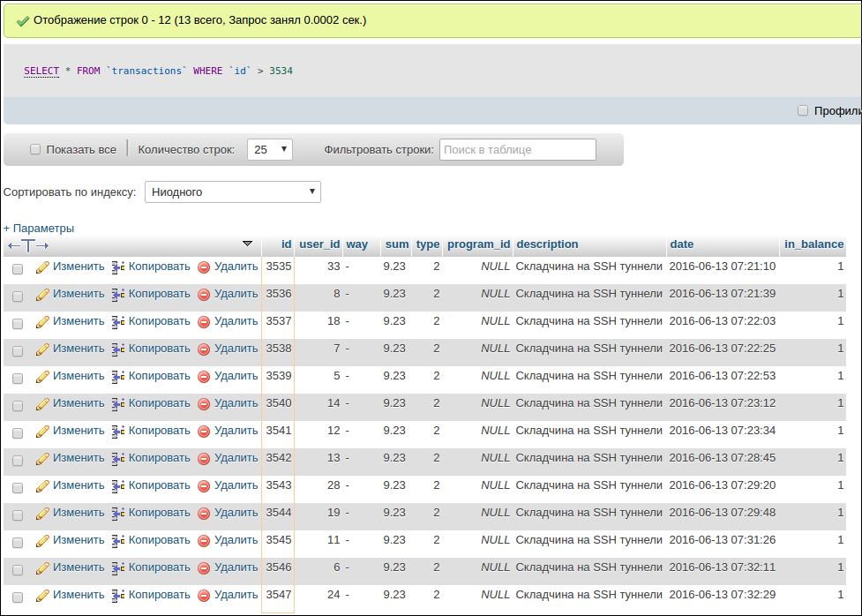Click the pencil edit icon for row 3541
This screenshot has height=616, width=862.
tap(42, 432)
